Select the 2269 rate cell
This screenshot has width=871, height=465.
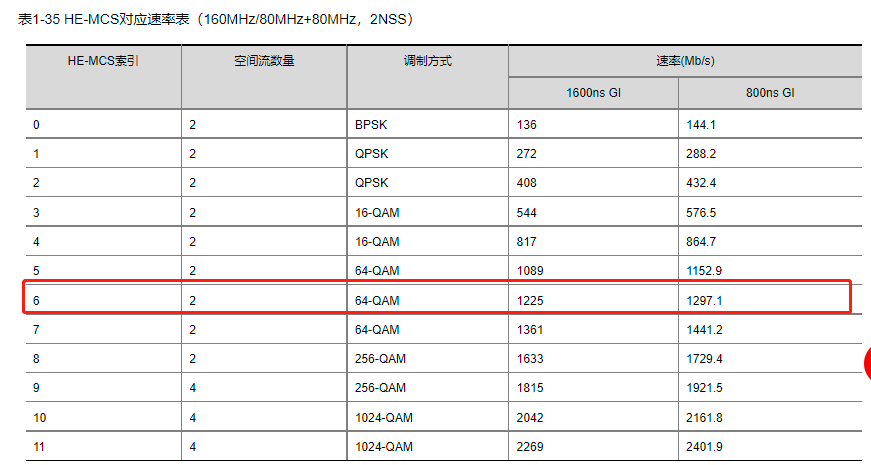pos(530,446)
